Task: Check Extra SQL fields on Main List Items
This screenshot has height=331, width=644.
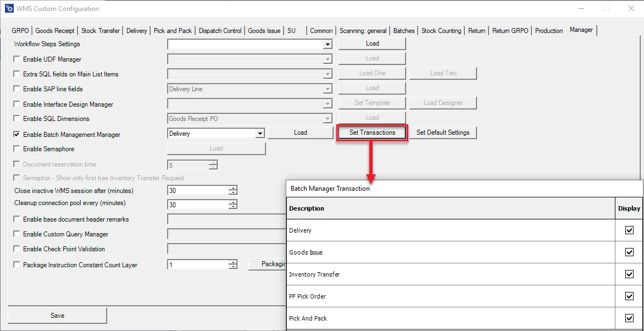Action: (x=16, y=74)
